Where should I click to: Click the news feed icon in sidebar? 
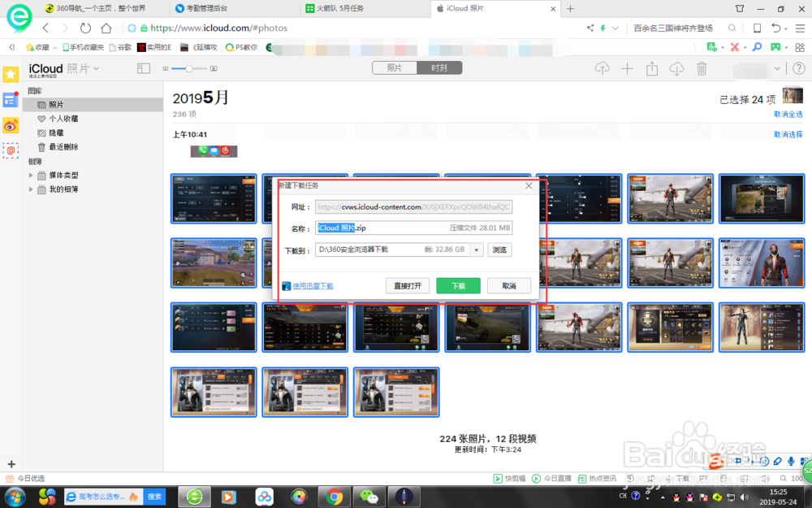(11, 100)
